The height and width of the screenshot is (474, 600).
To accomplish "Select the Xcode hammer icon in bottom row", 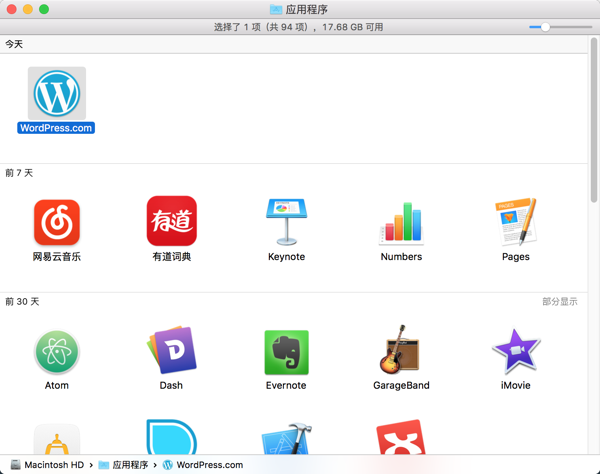I will coord(287,438).
